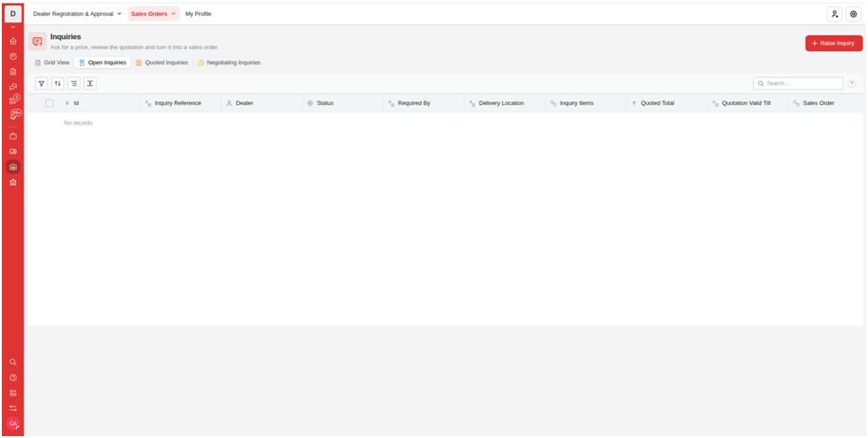Open the Home icon in the sidebar
The width and height of the screenshot is (868, 438).
(x=13, y=41)
